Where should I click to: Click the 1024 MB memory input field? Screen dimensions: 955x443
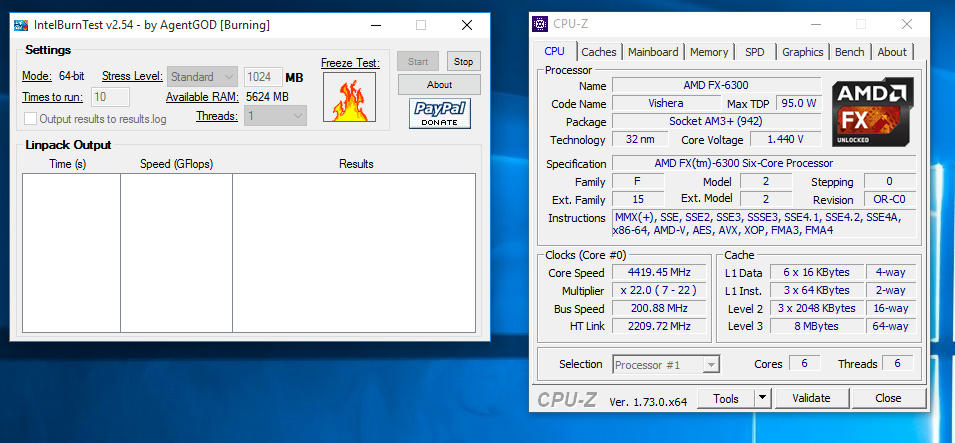263,77
